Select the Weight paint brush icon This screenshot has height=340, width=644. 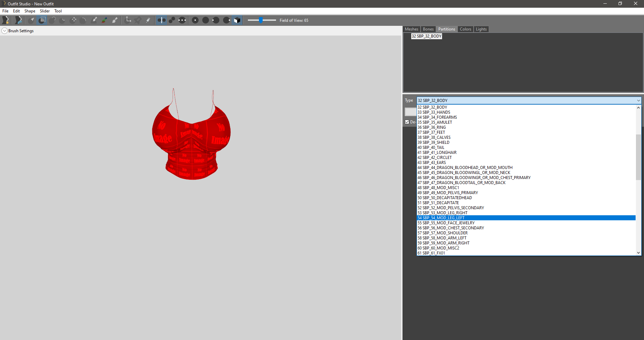[x=94, y=20]
